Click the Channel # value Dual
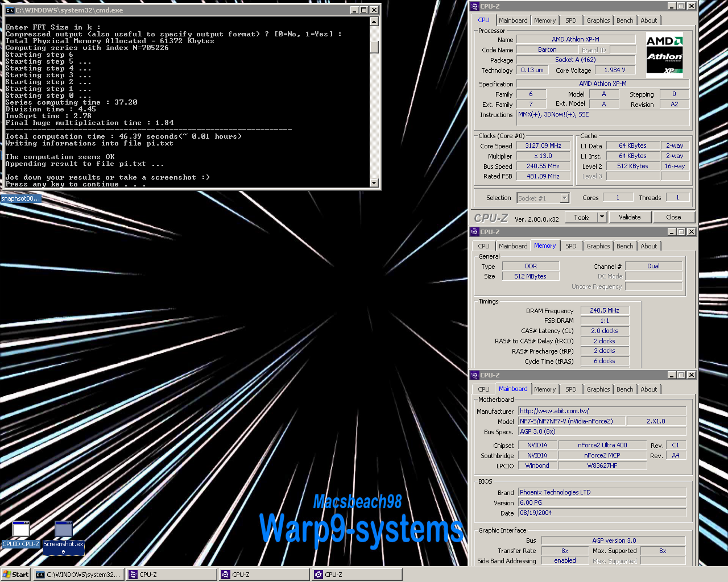The image size is (728, 582). coord(653,266)
